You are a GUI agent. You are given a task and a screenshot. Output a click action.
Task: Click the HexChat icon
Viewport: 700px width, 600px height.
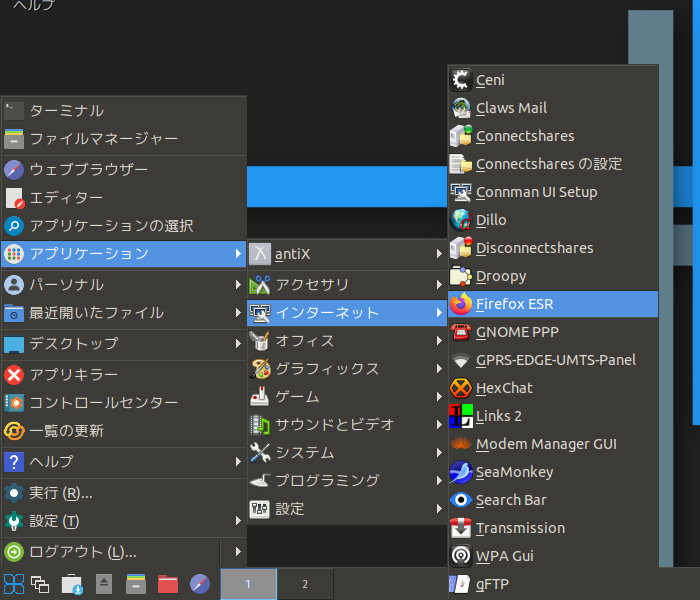[460, 388]
